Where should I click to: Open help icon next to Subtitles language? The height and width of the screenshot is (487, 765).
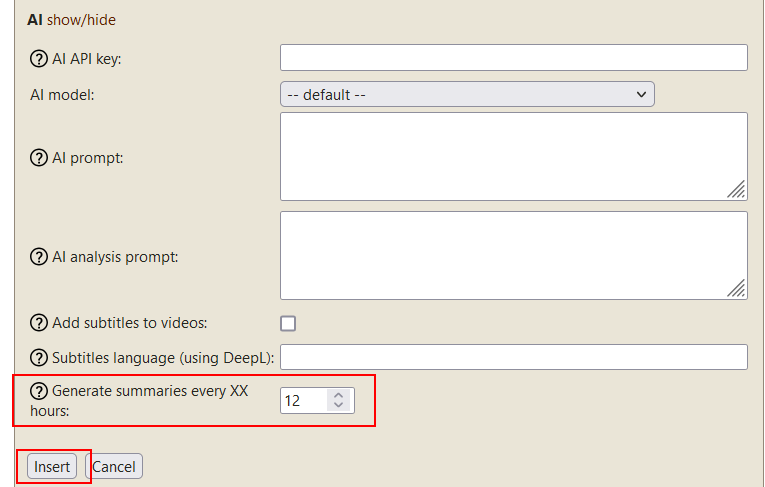click(x=39, y=358)
